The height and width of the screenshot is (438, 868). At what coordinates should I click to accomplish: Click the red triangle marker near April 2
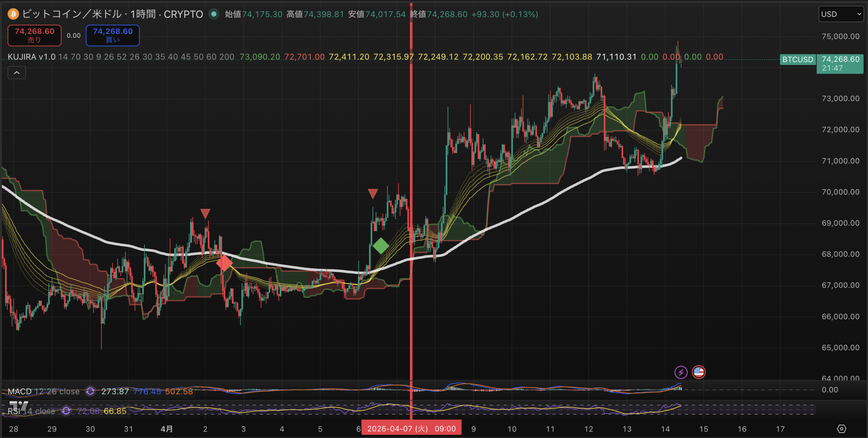[x=205, y=213]
